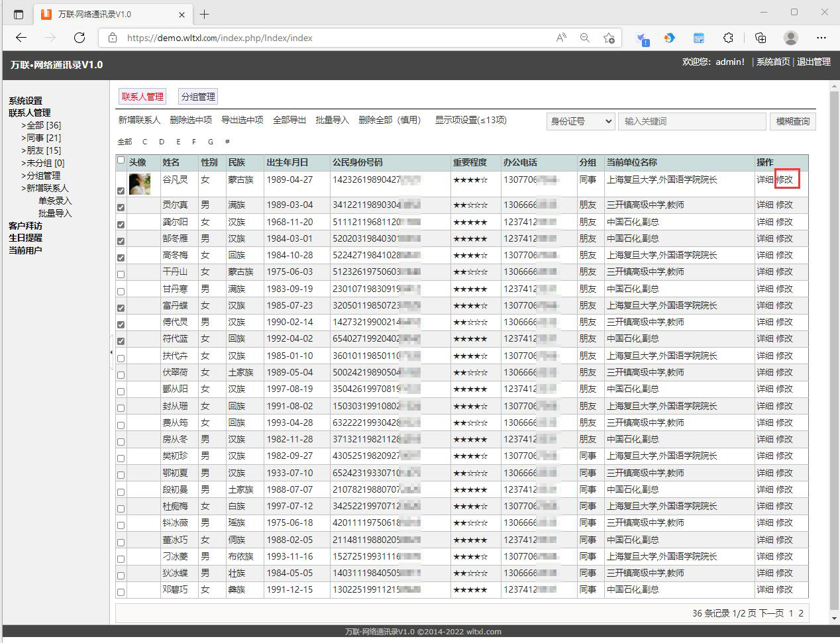The height and width of the screenshot is (643, 840).
Task: Uncheck the checkbox for 贡尔真 row
Action: coord(121,207)
